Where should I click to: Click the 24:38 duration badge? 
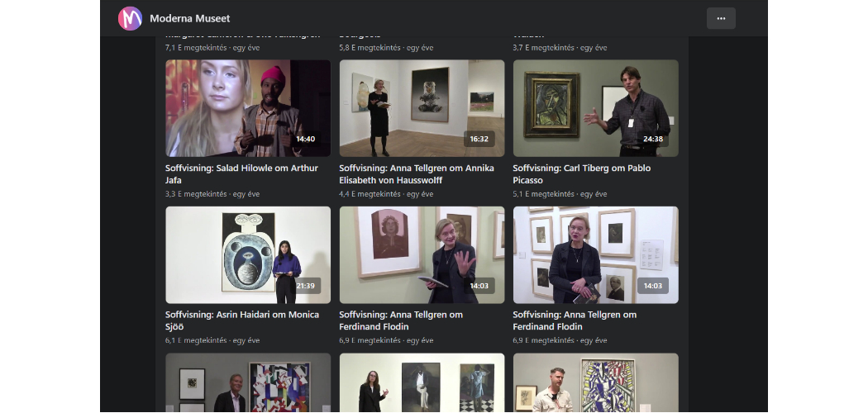point(652,139)
